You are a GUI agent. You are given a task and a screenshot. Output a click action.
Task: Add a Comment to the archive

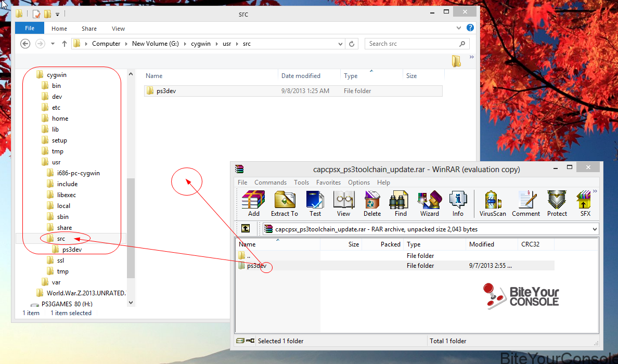pos(526,203)
